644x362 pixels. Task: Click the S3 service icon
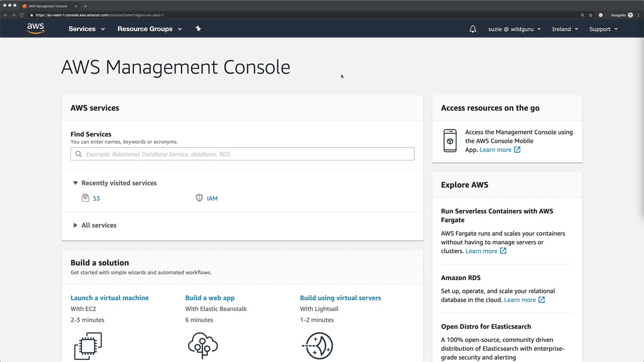point(85,198)
